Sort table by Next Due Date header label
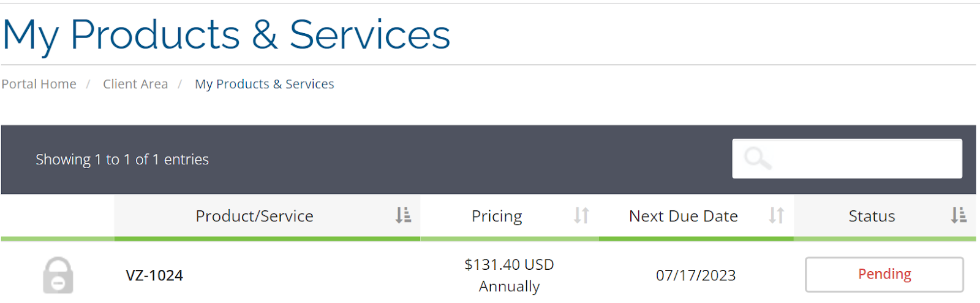Viewport: 980px width, 303px height. [x=683, y=216]
